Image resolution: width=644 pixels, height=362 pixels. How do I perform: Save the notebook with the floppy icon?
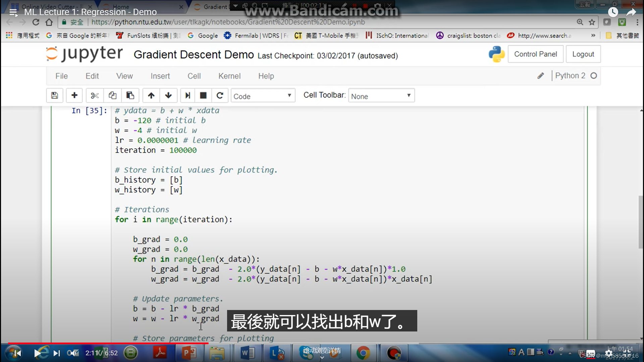point(55,96)
